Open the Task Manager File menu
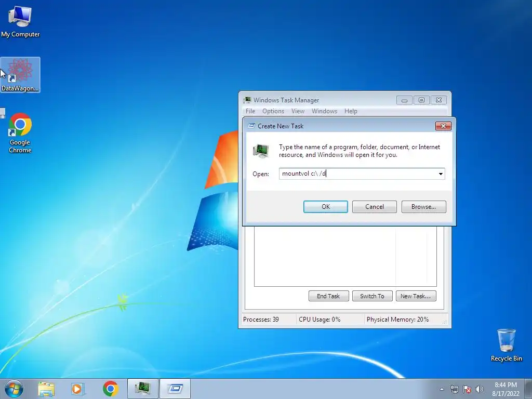532x399 pixels. pyautogui.click(x=250, y=111)
